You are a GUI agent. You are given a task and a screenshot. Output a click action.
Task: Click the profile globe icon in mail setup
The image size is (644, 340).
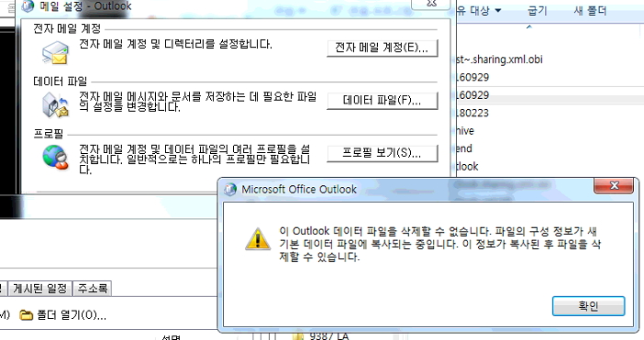tap(55, 157)
